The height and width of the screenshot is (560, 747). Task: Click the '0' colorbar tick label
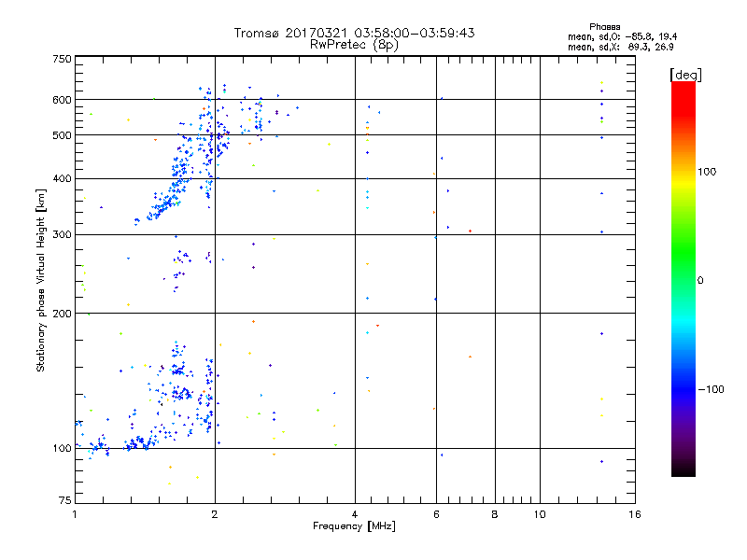[700, 281]
